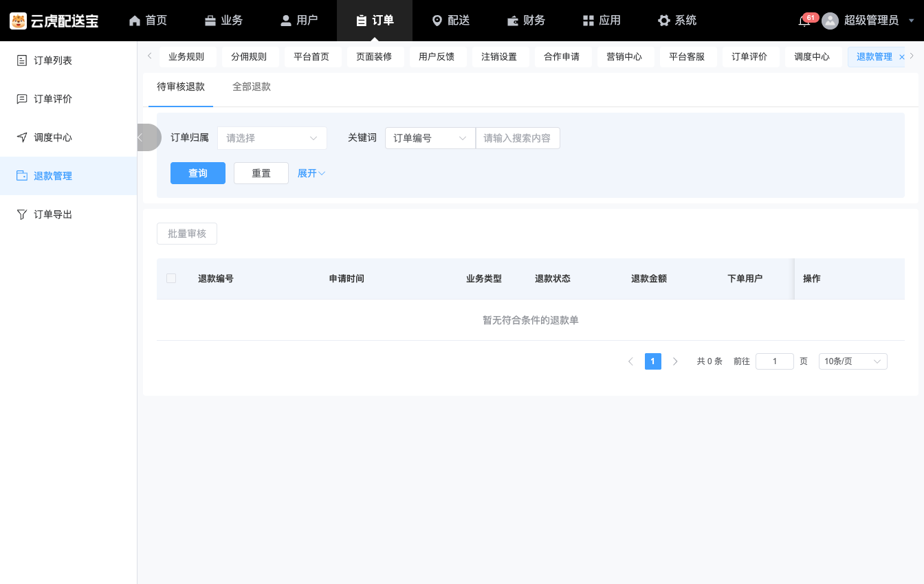Switch to the 业务规则 page tab
Image resolution: width=924 pixels, height=584 pixels.
tap(186, 57)
